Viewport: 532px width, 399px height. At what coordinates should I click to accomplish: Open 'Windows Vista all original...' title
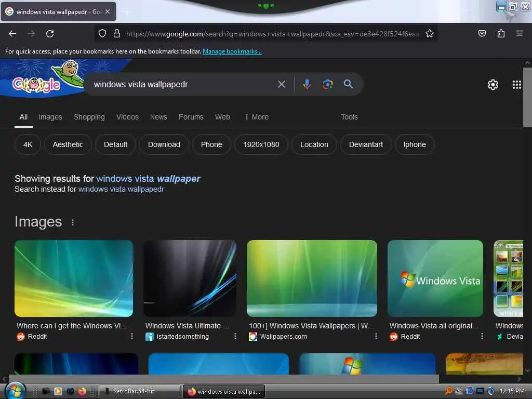tap(434, 326)
